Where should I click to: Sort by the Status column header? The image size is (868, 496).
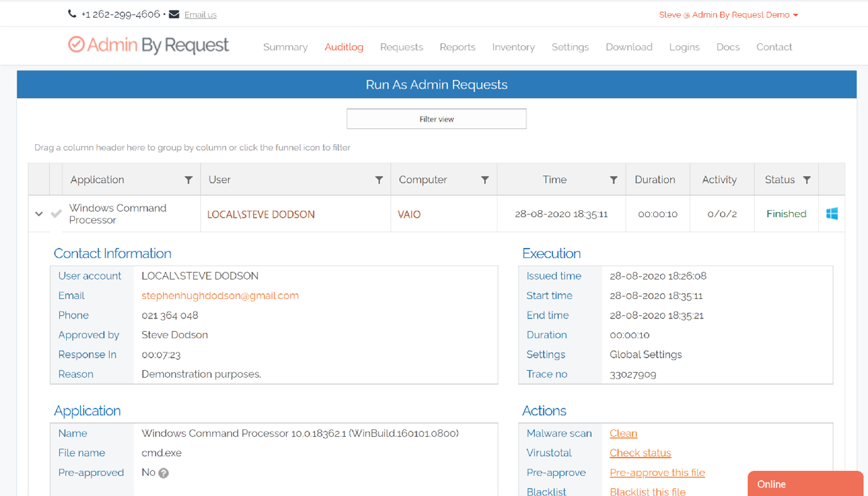[780, 180]
